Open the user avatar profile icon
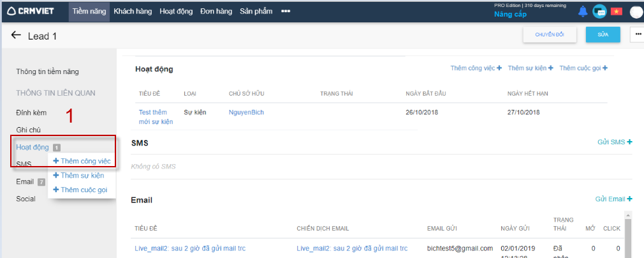The height and width of the screenshot is (258, 644). [x=636, y=12]
